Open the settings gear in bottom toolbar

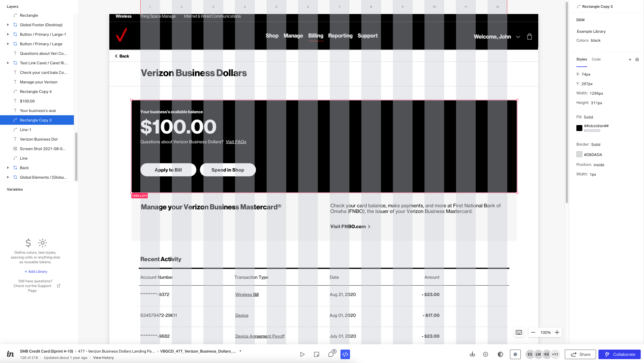pos(486,354)
